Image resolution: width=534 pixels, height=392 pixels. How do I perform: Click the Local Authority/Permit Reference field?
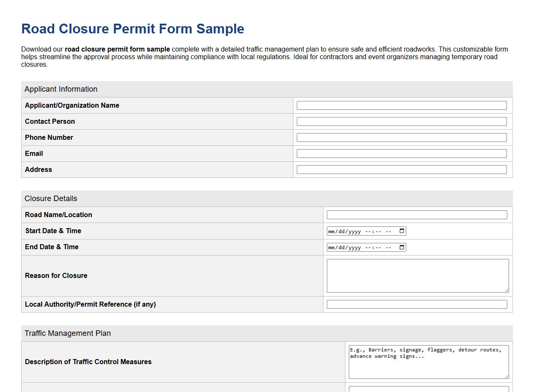(416, 304)
